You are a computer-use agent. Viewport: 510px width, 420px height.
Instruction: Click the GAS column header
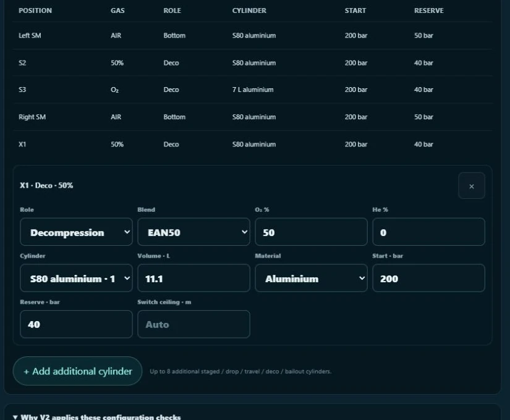tap(117, 10)
